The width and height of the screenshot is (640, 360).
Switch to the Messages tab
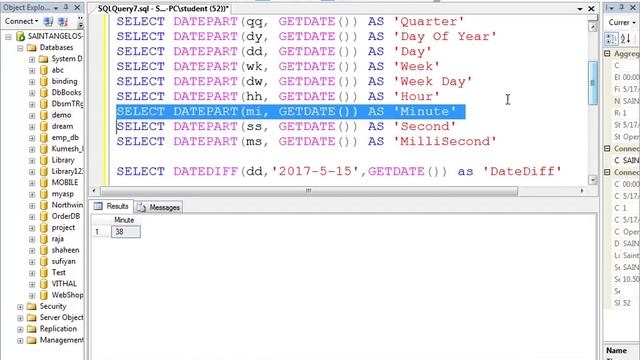coord(159,207)
